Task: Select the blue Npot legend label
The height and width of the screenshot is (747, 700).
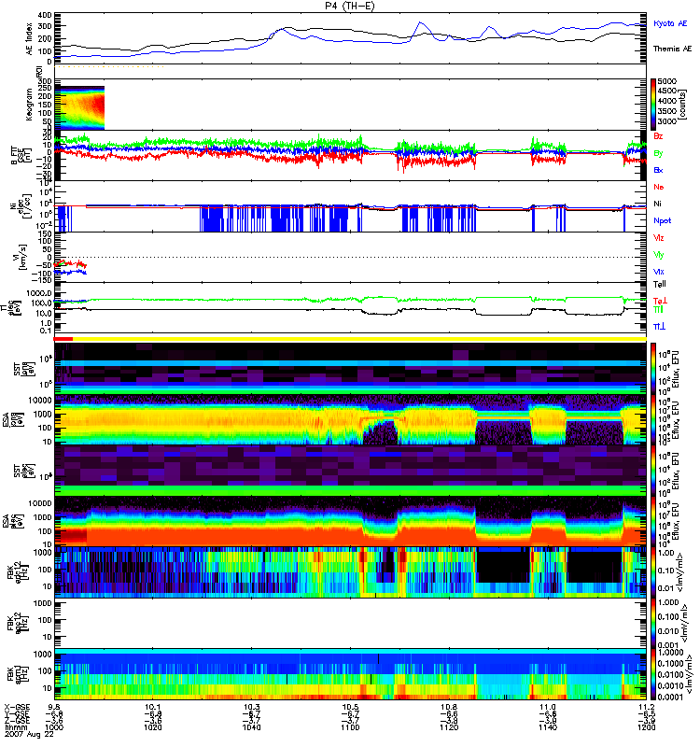Action: click(x=662, y=220)
